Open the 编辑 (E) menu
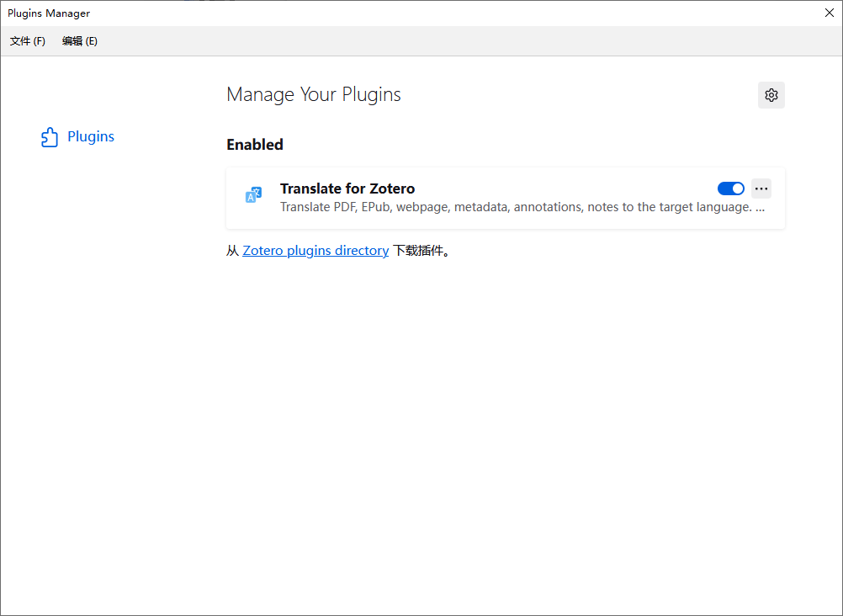843x616 pixels. (x=80, y=41)
